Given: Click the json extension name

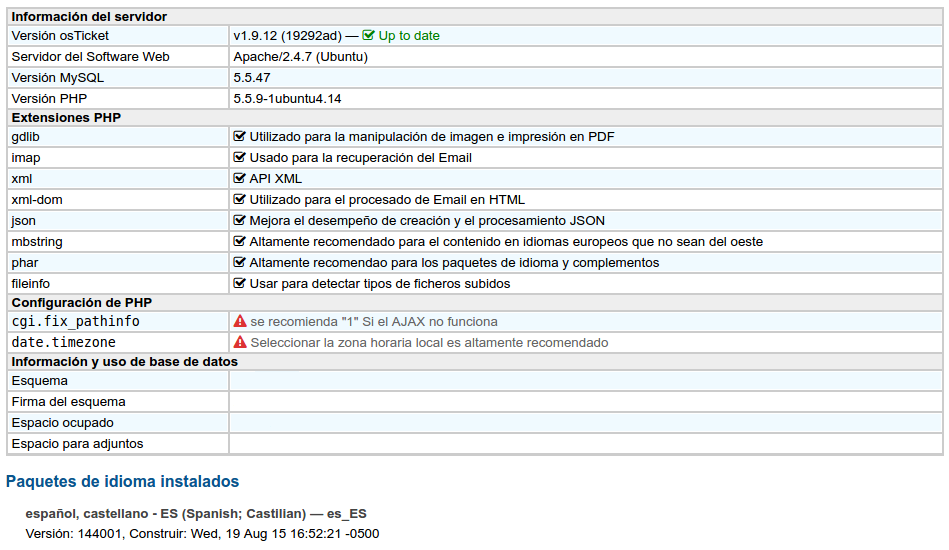Looking at the screenshot, I should pyautogui.click(x=24, y=220).
